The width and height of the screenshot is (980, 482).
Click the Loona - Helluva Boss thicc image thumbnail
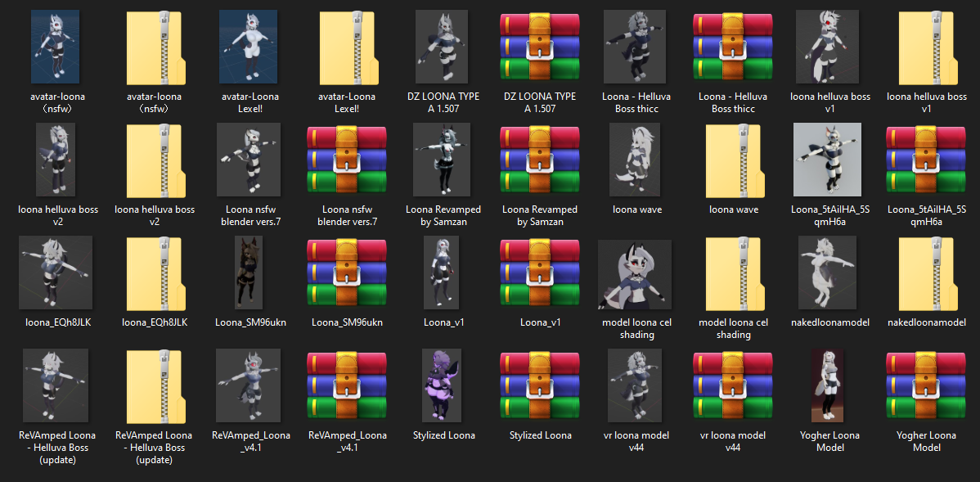634,47
